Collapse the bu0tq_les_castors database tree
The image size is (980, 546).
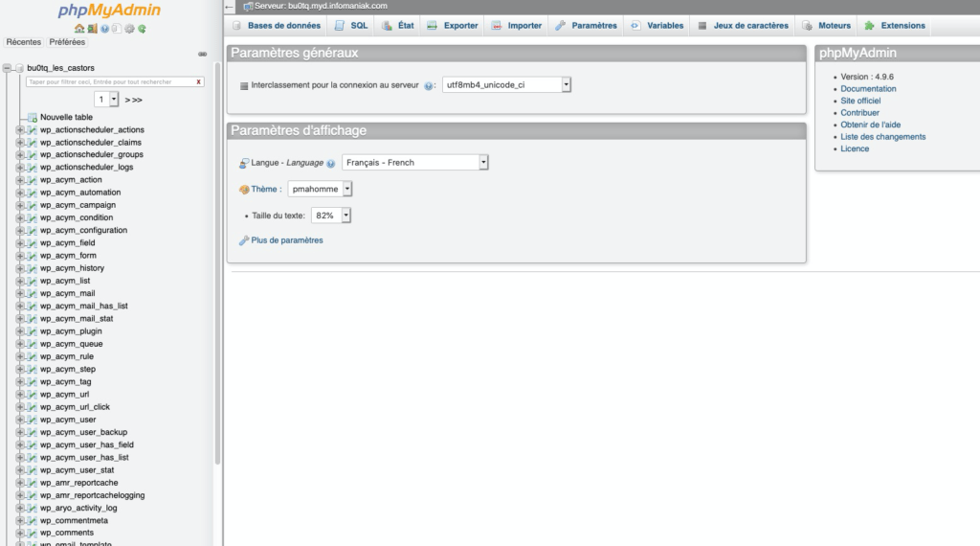click(8, 68)
